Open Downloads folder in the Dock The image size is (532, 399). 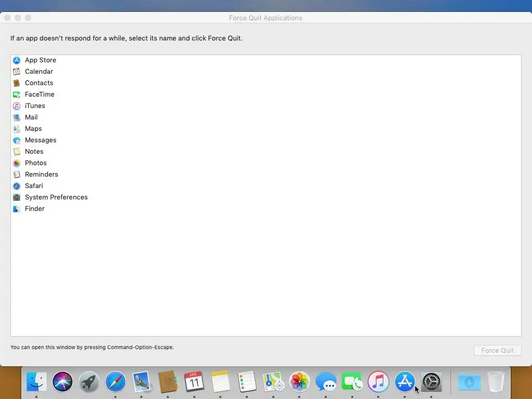tap(469, 382)
